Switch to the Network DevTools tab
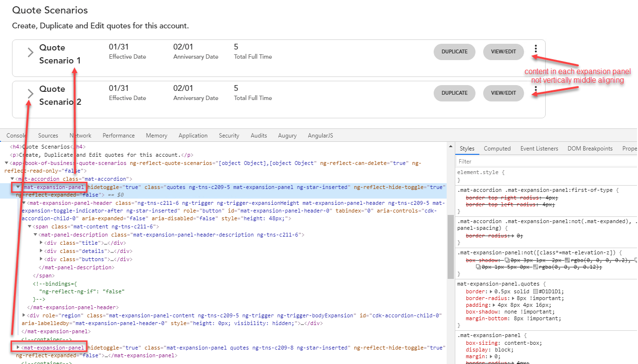638x364 pixels. [80, 135]
